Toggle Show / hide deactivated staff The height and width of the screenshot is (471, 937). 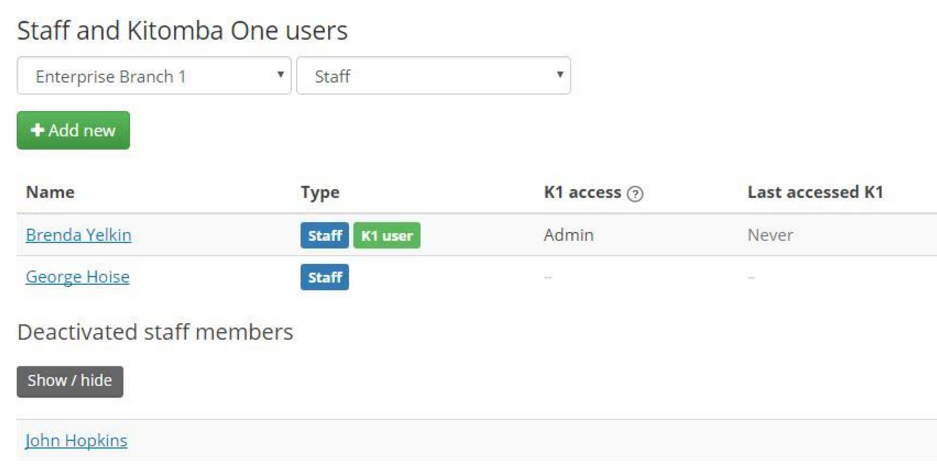[x=70, y=381]
